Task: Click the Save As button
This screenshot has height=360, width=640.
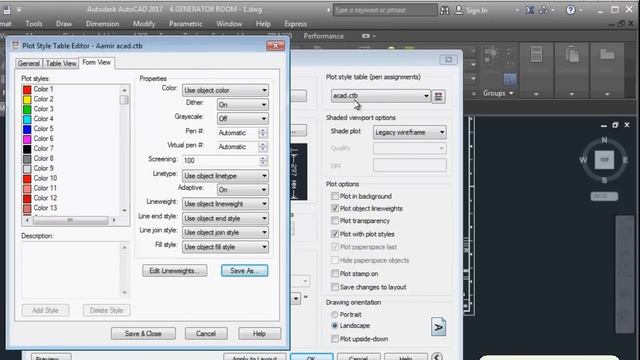Action: point(244,271)
